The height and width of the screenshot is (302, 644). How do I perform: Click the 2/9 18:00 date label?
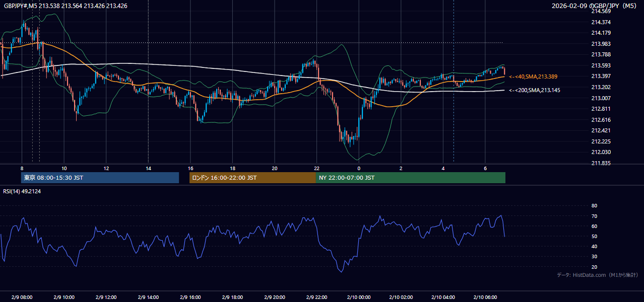(x=232, y=297)
